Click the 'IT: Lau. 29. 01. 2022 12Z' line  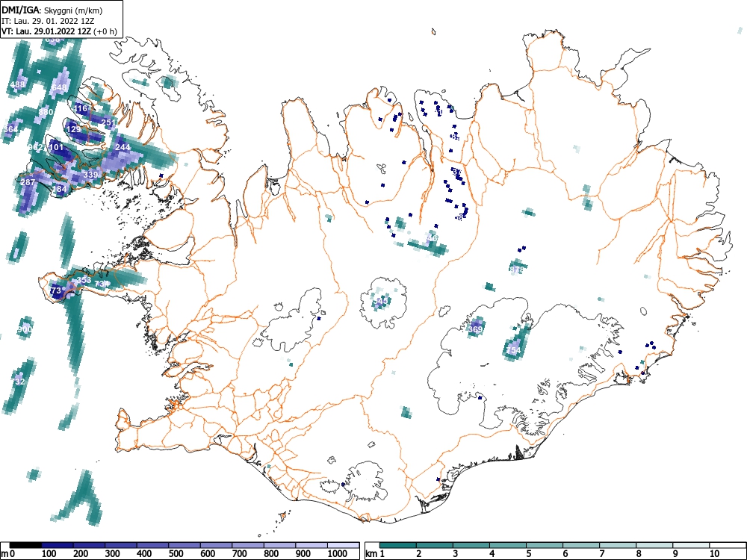pos(48,21)
